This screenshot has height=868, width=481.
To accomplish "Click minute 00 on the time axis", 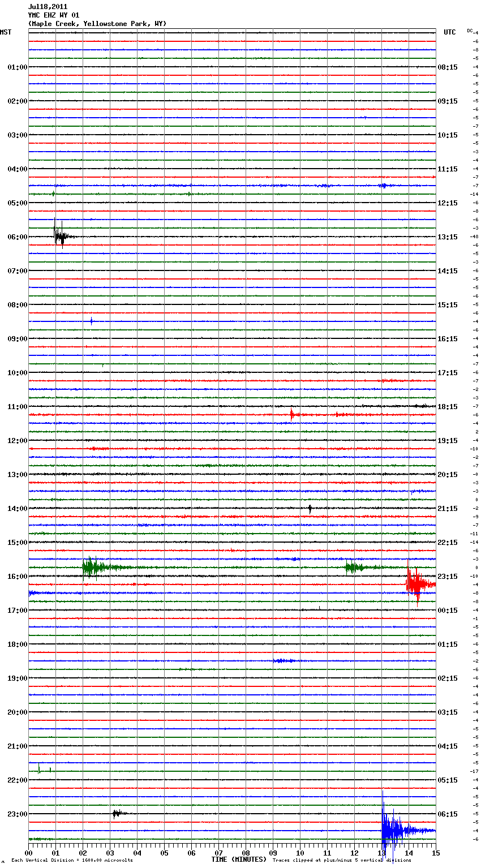I will point(28,853).
